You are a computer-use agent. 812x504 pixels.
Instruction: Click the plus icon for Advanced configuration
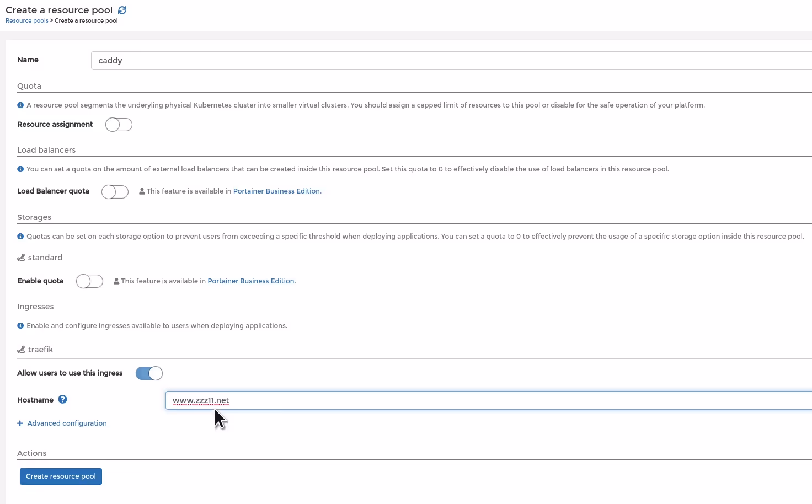20,423
